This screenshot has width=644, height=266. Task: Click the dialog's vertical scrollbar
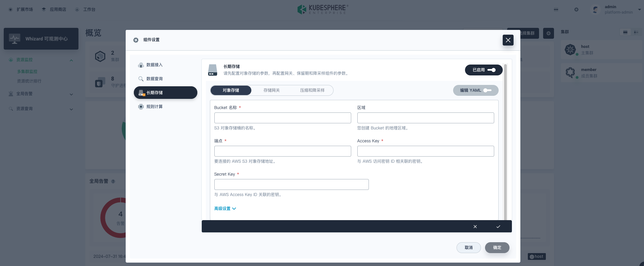pyautogui.click(x=505, y=142)
